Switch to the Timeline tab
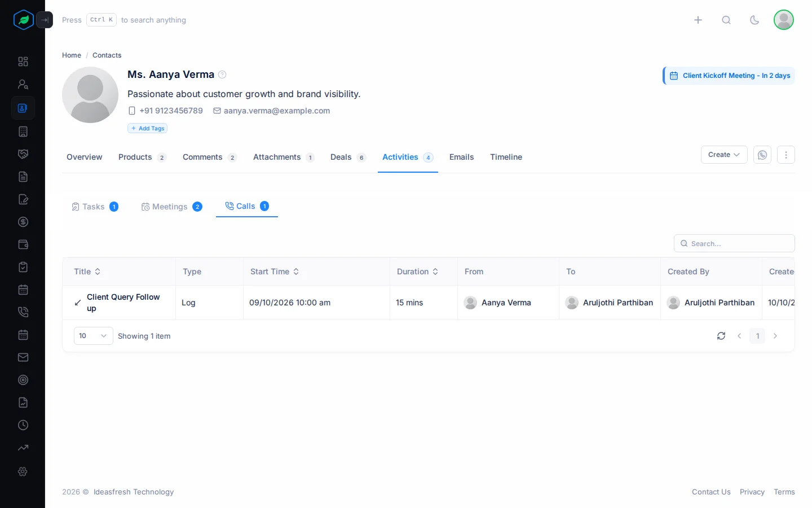 point(506,157)
